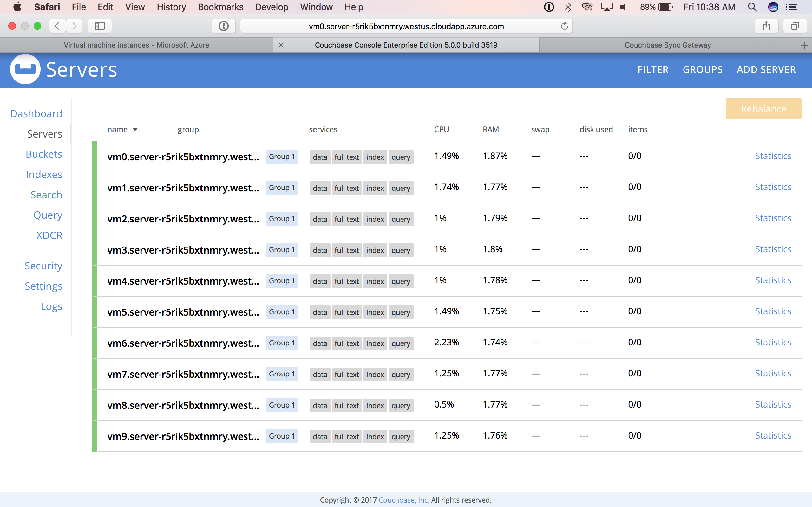
Task: Open the volume control in the menu bar
Action: point(623,7)
